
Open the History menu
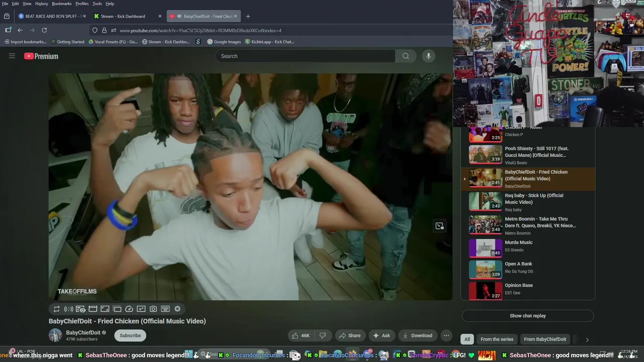[x=42, y=4]
